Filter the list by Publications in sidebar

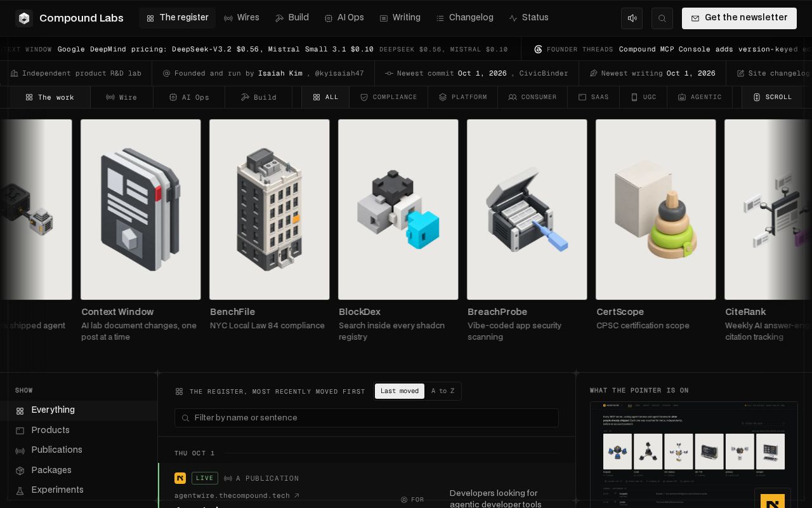[56, 450]
